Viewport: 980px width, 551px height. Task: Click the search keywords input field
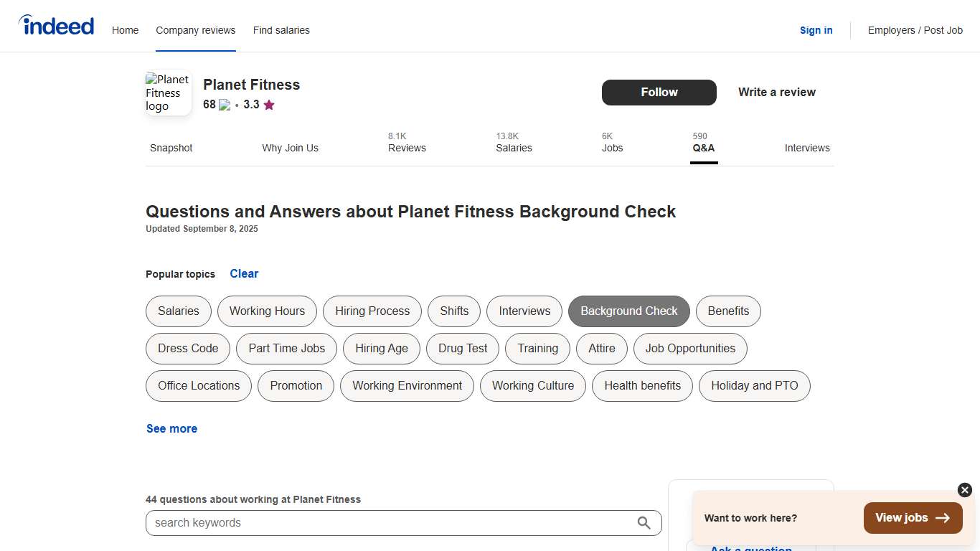point(395,523)
